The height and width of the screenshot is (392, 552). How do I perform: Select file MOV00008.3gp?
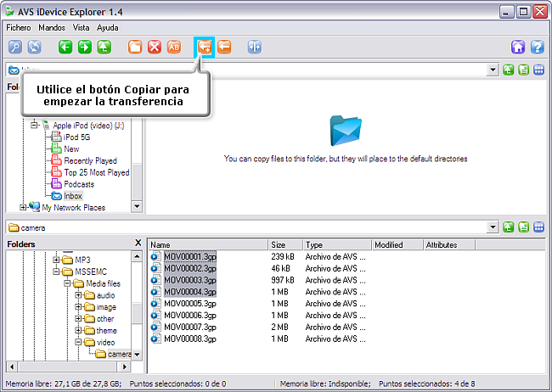tap(190, 339)
